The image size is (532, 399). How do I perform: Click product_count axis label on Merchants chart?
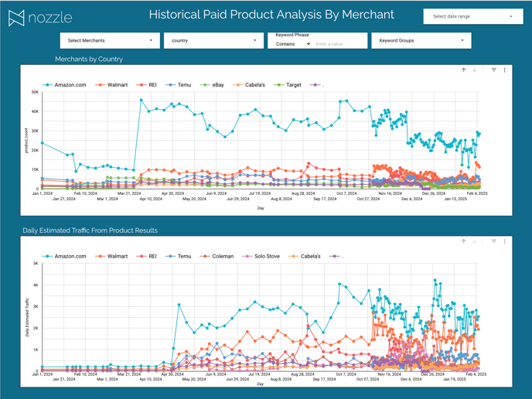26,141
